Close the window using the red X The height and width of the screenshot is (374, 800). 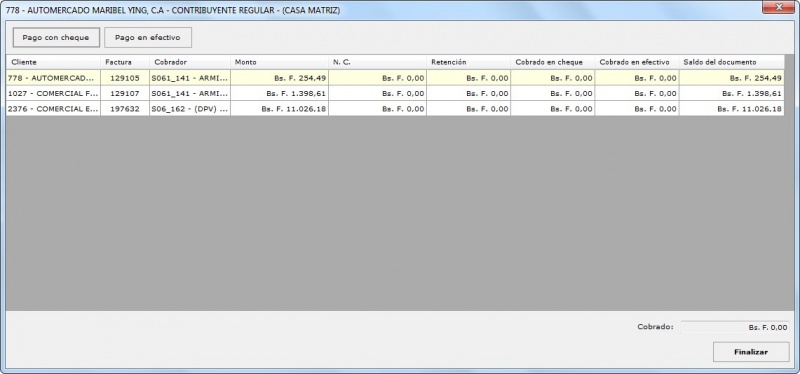tap(779, 8)
